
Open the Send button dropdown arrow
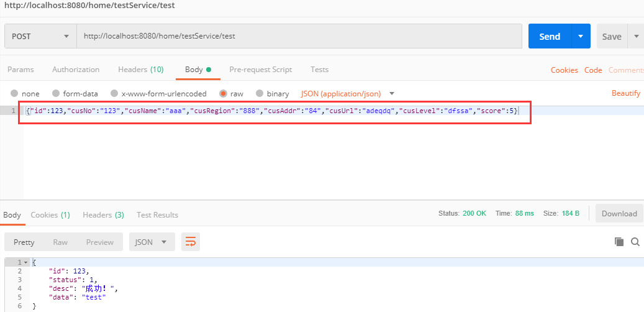tap(581, 37)
